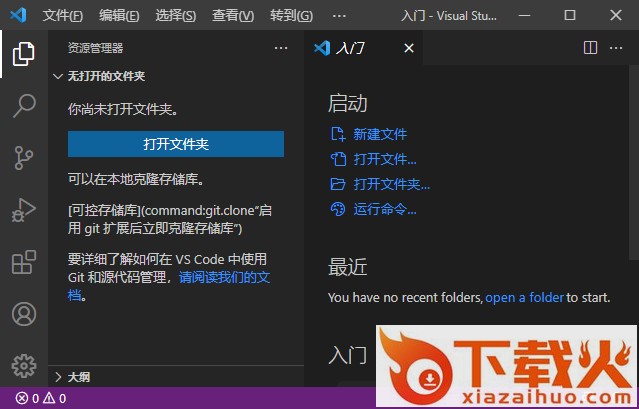This screenshot has height=409, width=639.
Task: Click the warnings count icon in status bar
Action: click(49, 398)
